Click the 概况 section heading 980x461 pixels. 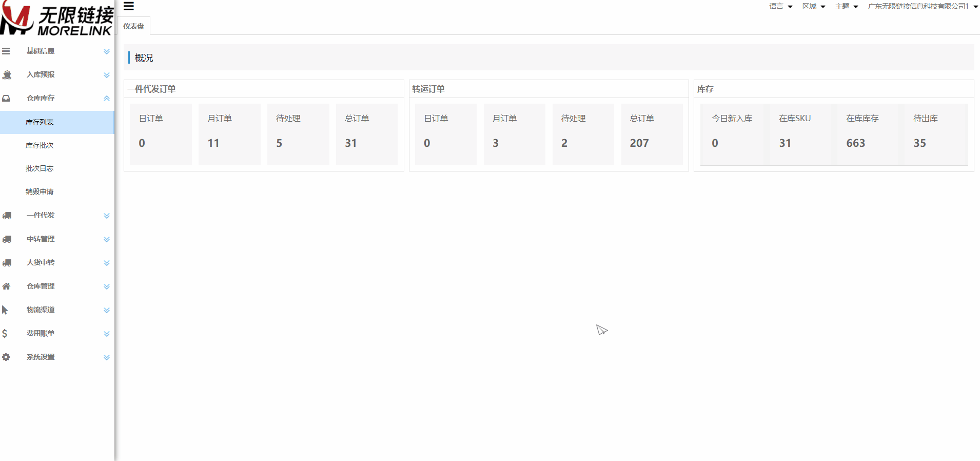[144, 58]
